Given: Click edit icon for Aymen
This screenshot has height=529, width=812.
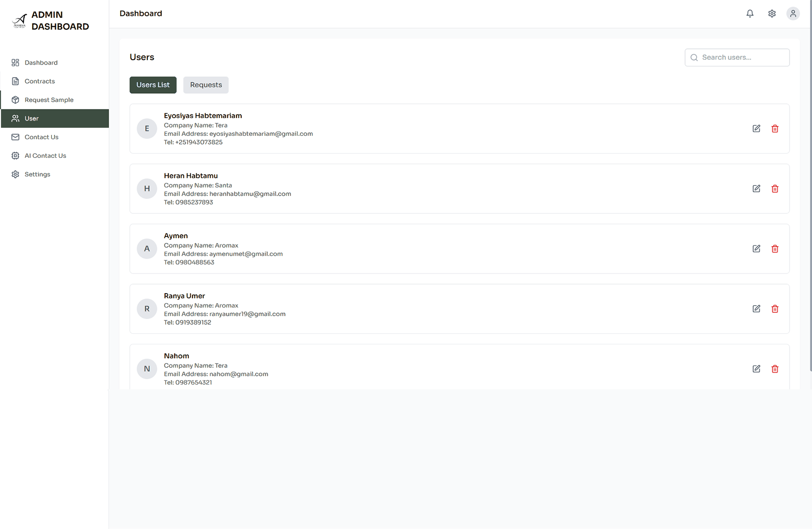Looking at the screenshot, I should pos(756,249).
